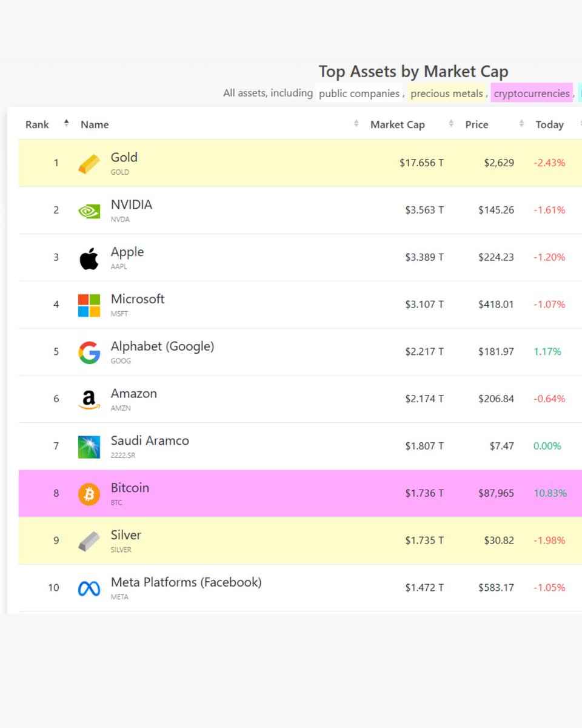The width and height of the screenshot is (582, 728).
Task: Filter by public companies tag
Action: click(359, 93)
